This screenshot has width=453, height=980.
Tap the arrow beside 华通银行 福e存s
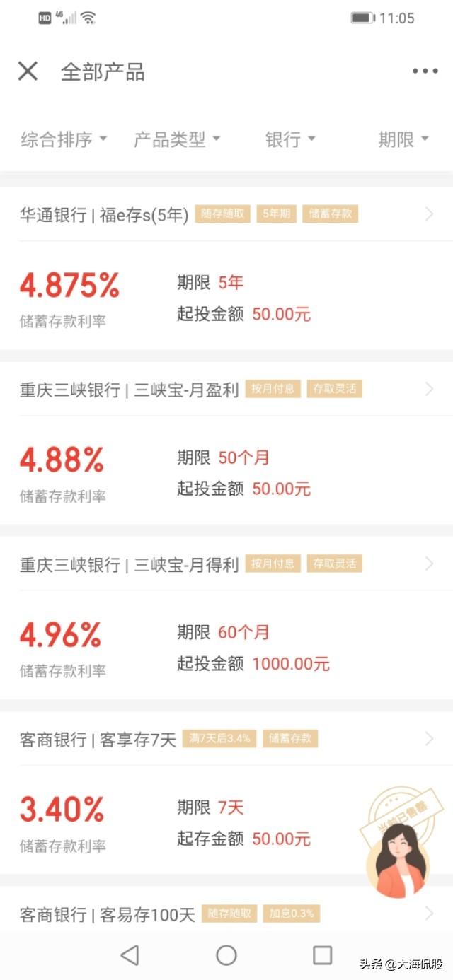pos(429,214)
